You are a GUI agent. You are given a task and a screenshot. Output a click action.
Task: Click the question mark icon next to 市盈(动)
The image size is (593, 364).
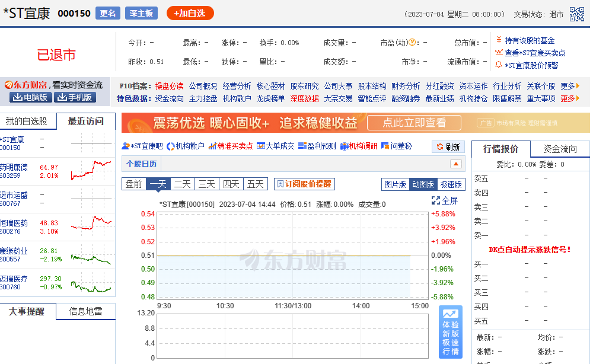[x=413, y=42]
